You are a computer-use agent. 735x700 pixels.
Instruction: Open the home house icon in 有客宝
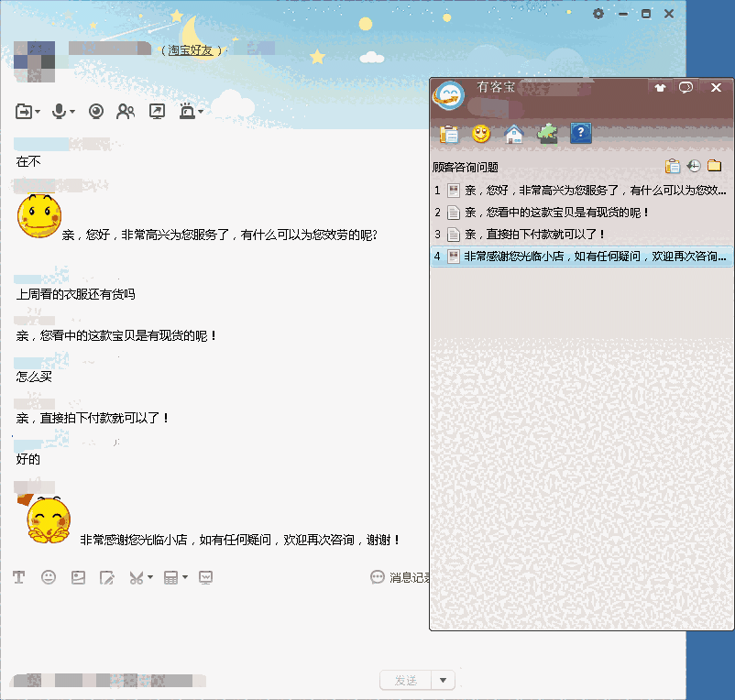click(514, 135)
